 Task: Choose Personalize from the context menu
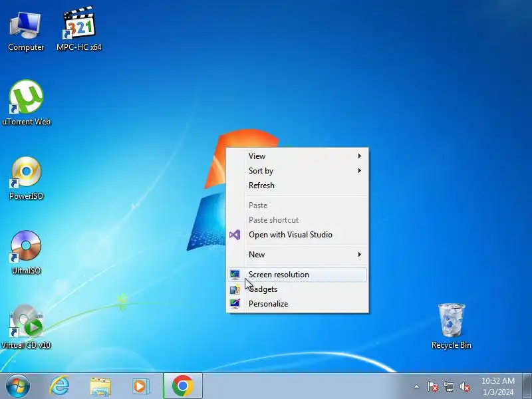(x=297, y=304)
